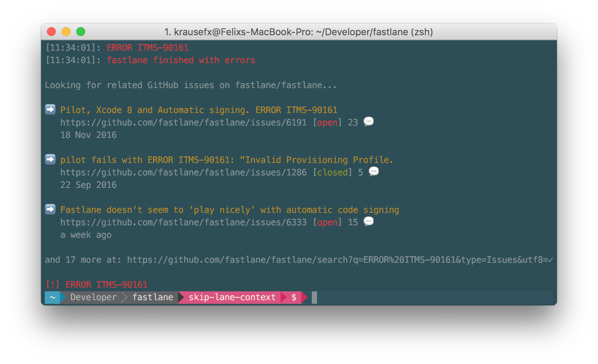
Task: Click the comment count '15'
Action: tap(353, 222)
